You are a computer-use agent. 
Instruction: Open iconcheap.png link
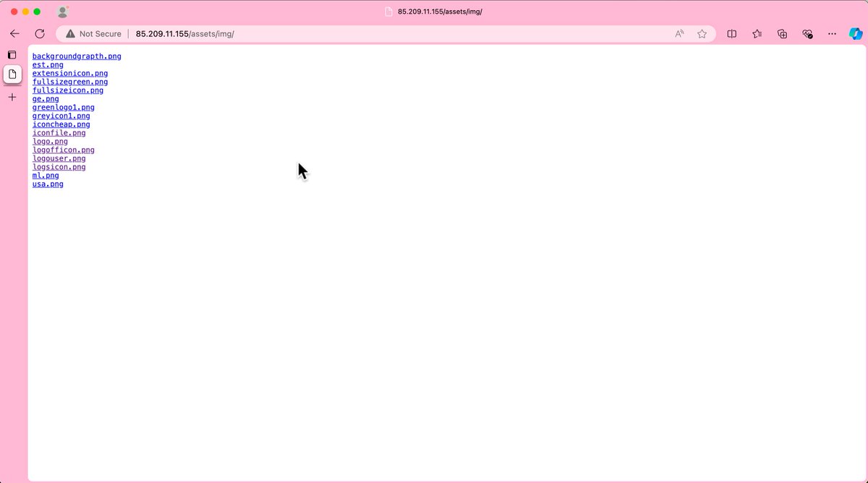coord(61,124)
